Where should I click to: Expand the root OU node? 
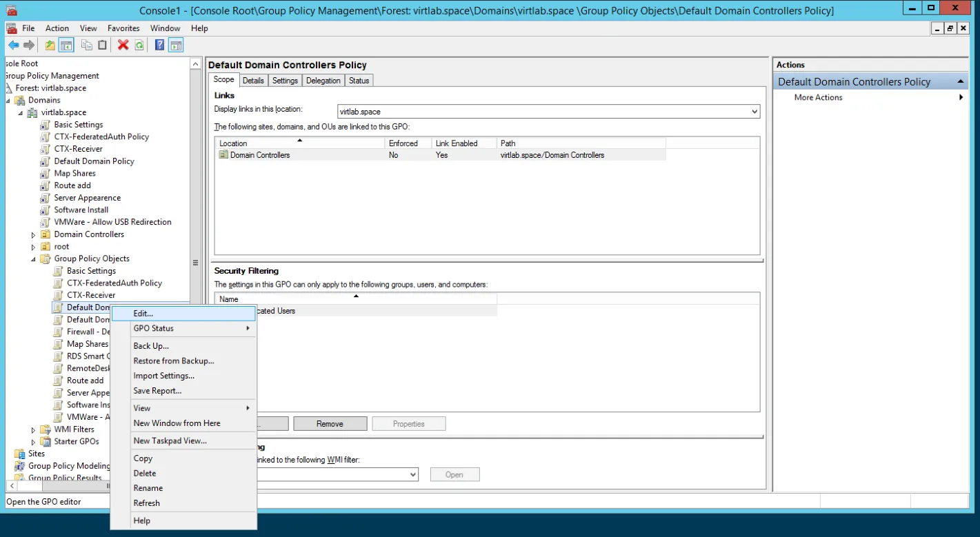click(x=33, y=247)
